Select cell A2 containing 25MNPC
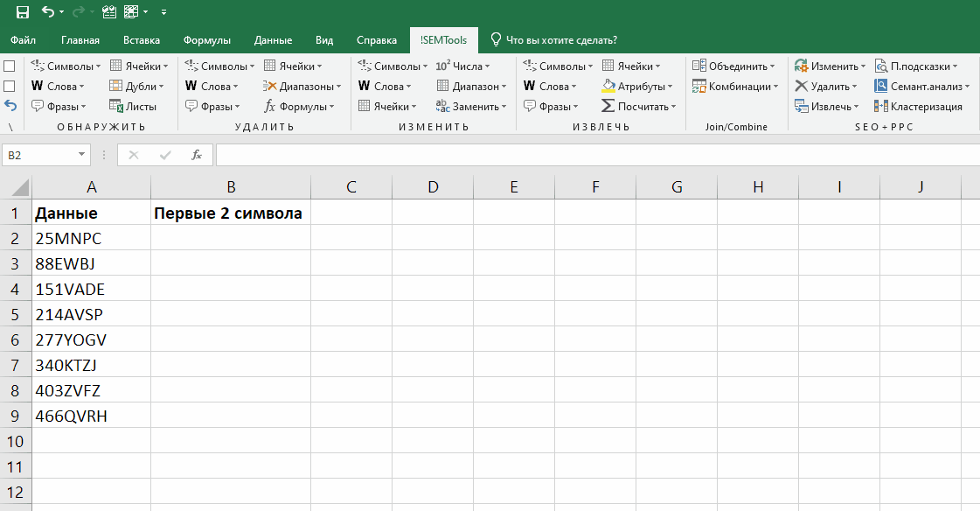 [91, 238]
